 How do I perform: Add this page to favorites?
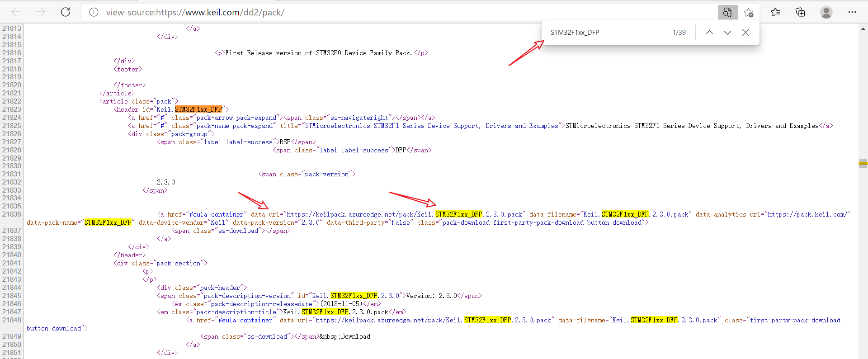coord(749,12)
